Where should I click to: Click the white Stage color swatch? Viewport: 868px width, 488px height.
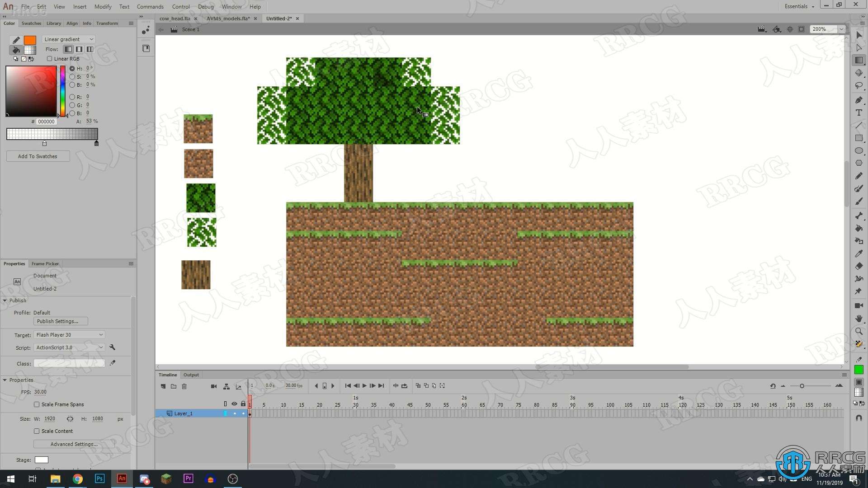click(42, 460)
